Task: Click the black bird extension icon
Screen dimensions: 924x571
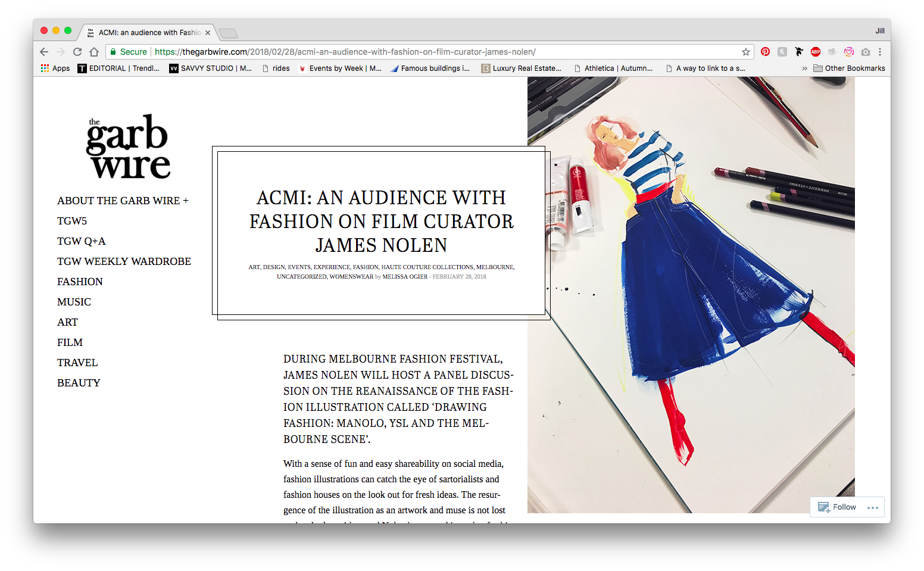Action: 799,52
